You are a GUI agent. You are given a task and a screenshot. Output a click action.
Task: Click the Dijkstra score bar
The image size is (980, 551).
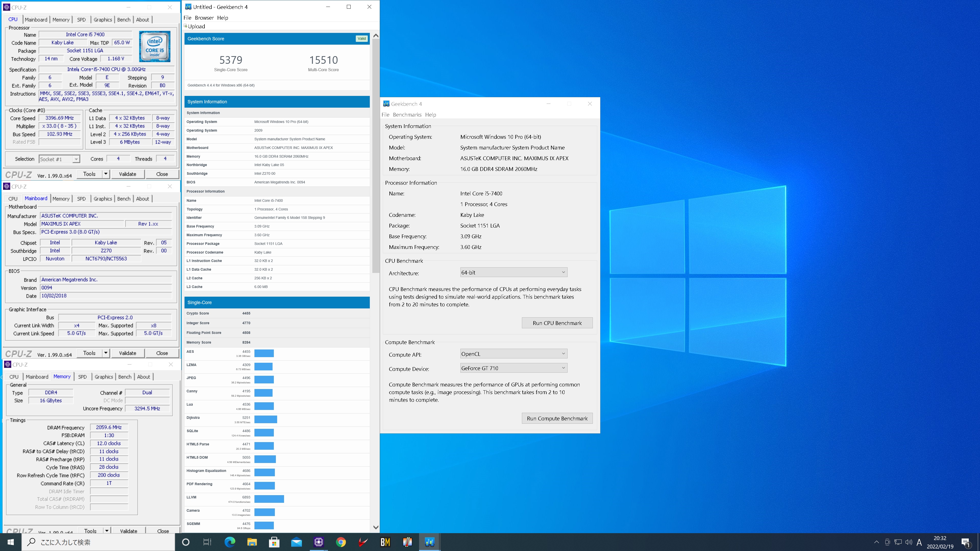click(x=265, y=420)
